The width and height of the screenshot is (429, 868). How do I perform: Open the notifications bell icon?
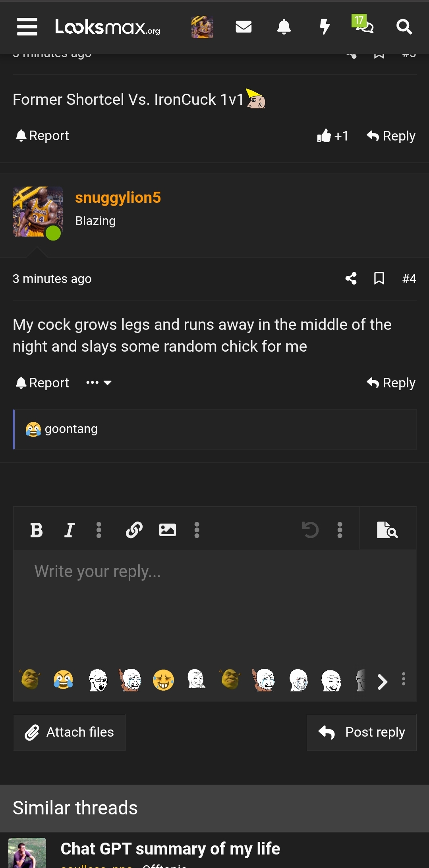click(x=284, y=27)
